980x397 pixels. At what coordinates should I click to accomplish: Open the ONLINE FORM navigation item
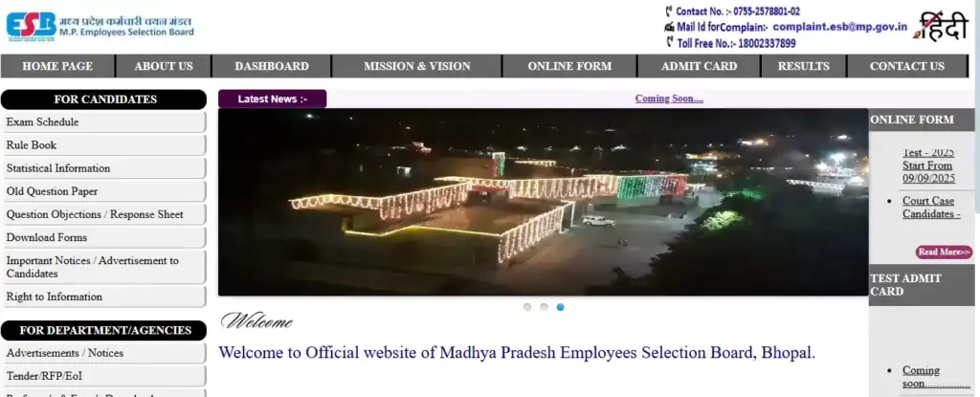569,66
